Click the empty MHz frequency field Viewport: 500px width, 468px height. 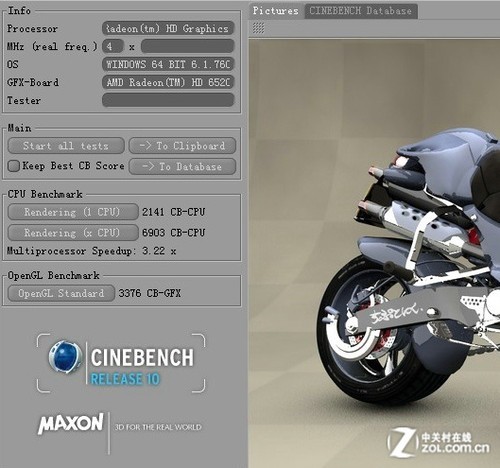pos(187,46)
